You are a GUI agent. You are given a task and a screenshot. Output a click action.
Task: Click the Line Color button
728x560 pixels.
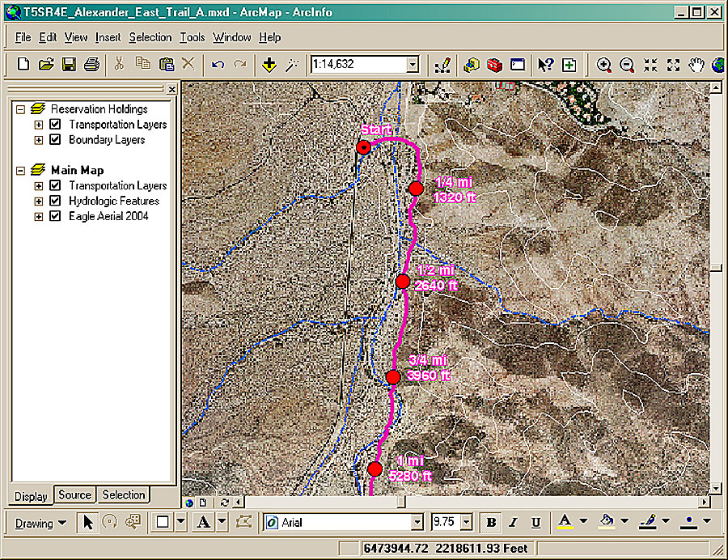648,523
